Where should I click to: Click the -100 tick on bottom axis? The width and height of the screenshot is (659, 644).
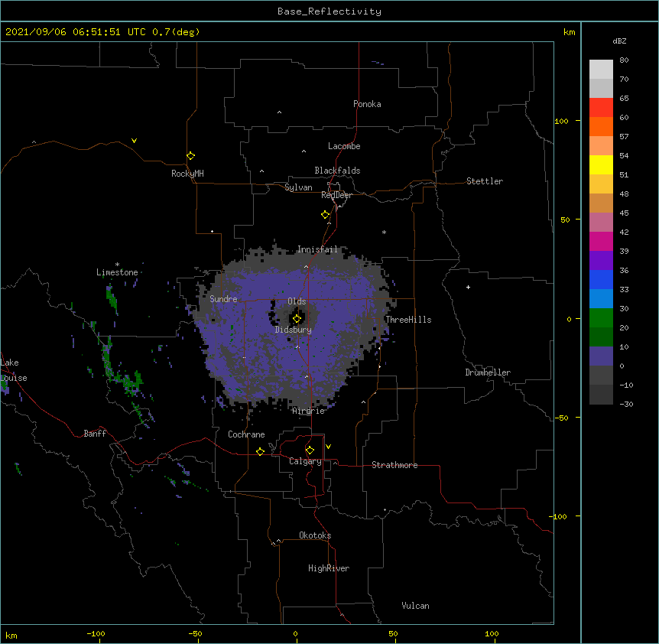pos(96,633)
